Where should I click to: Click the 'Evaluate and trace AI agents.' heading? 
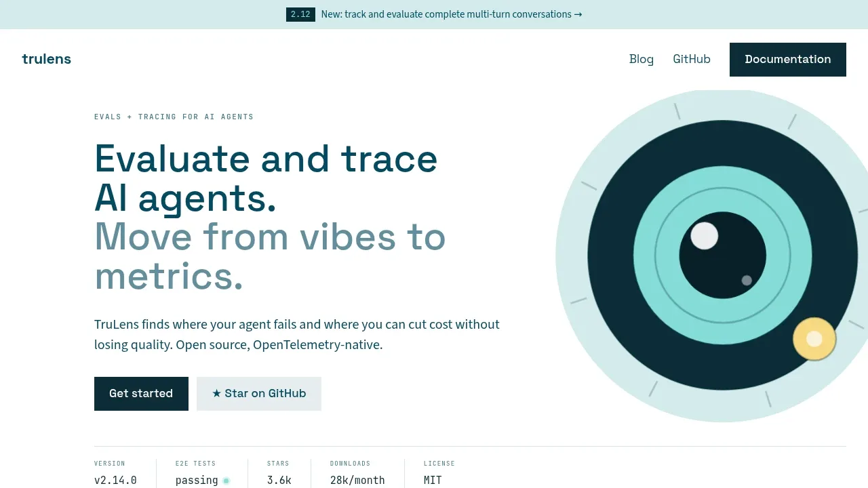[266, 178]
